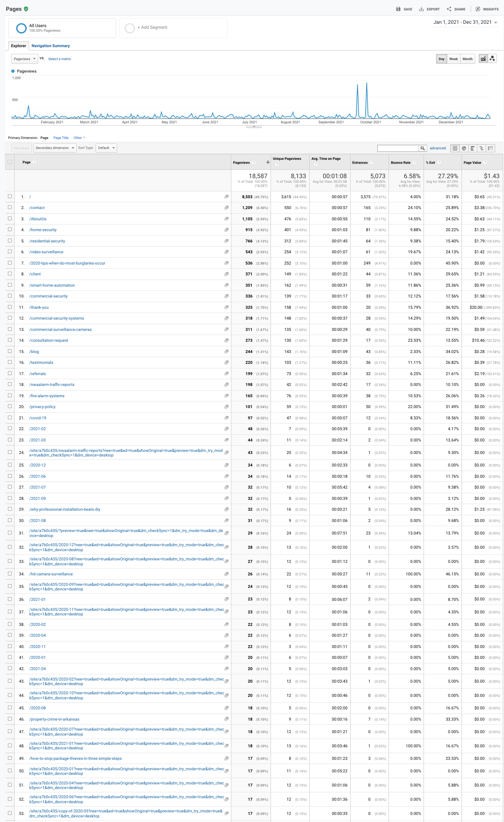Open /AboutUs page in new window icon
The width and height of the screenshot is (504, 822).
pos(226,219)
